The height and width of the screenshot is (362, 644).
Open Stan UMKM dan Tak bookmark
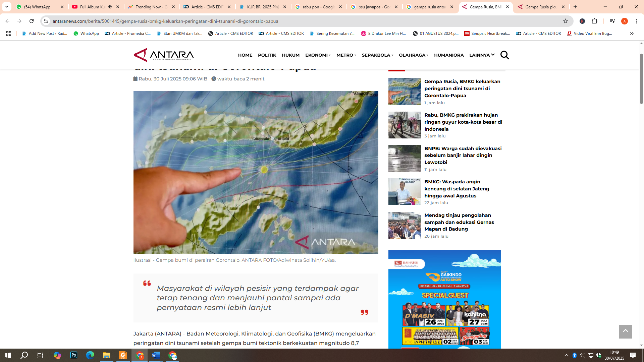click(x=180, y=34)
